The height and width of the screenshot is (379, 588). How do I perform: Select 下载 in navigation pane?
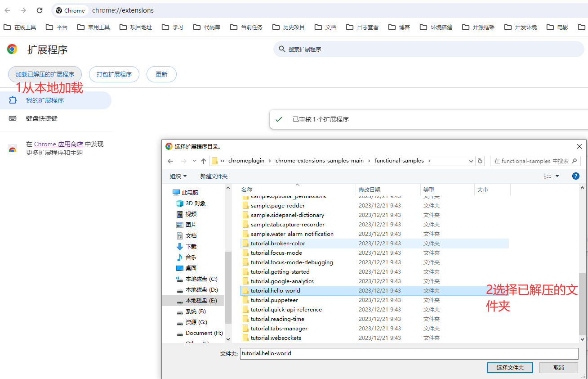point(187,247)
